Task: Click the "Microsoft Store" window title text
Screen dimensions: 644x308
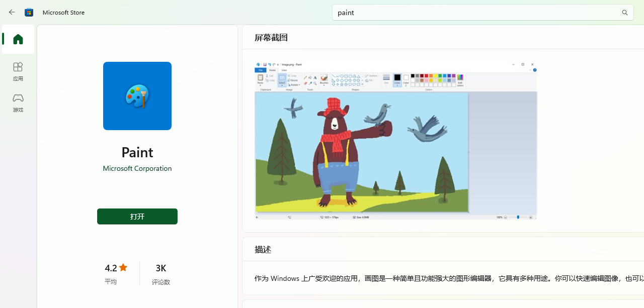Action: [63, 12]
